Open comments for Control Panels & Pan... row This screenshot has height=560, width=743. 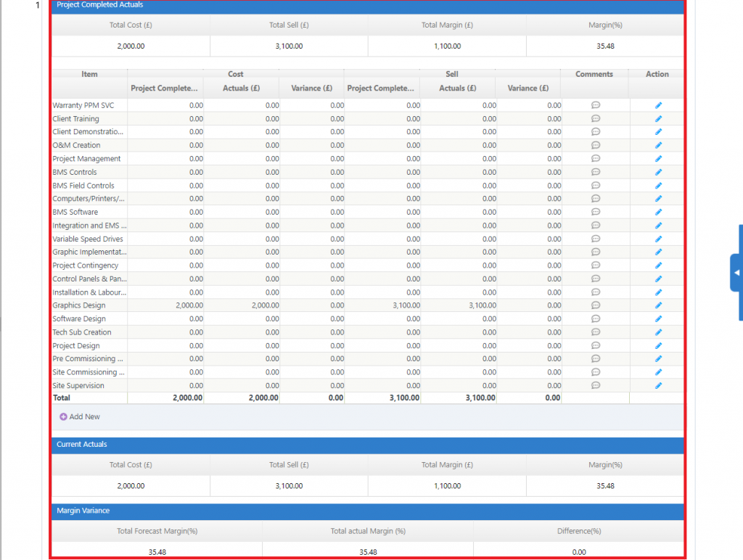[596, 279]
